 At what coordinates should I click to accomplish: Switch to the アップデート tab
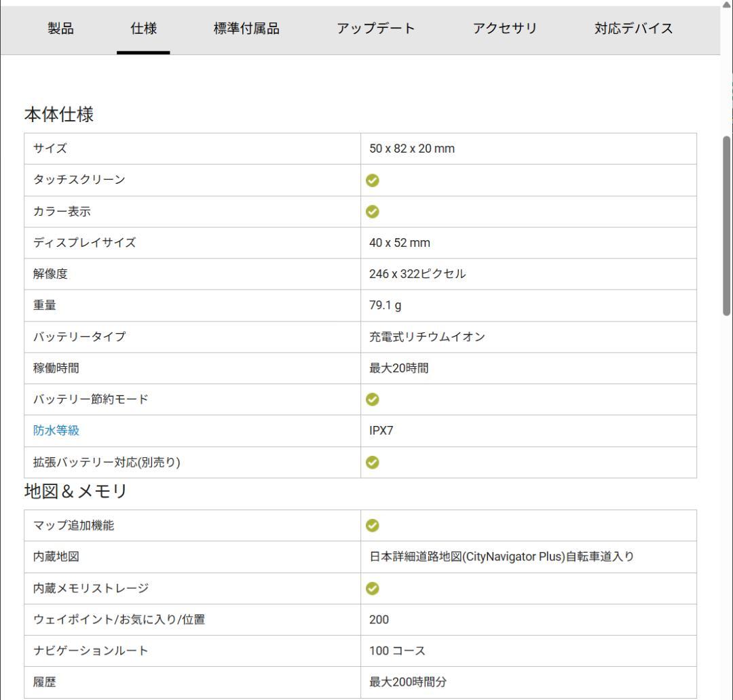(x=375, y=28)
